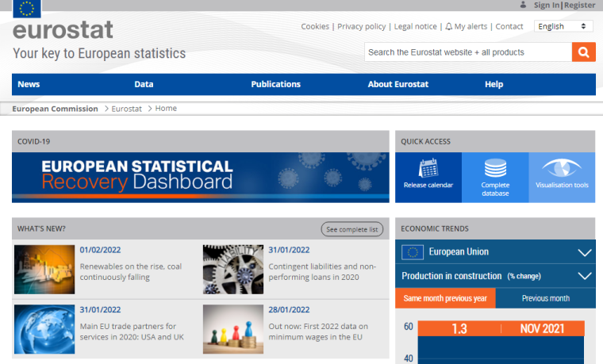Open the Data menu
This screenshot has width=603, height=364.
[144, 84]
